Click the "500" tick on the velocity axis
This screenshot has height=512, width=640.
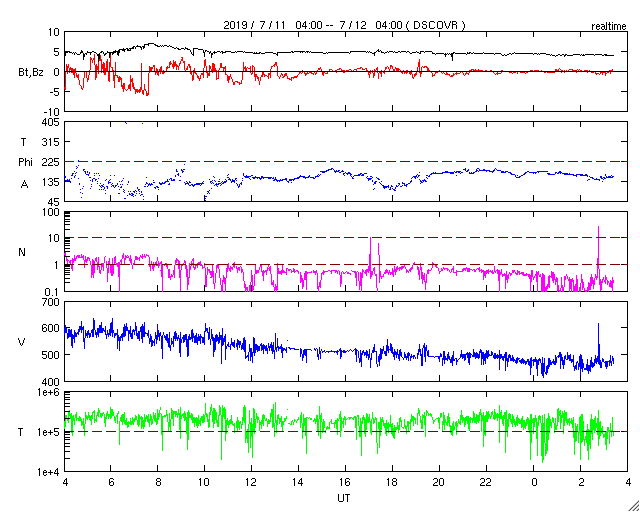[52, 355]
